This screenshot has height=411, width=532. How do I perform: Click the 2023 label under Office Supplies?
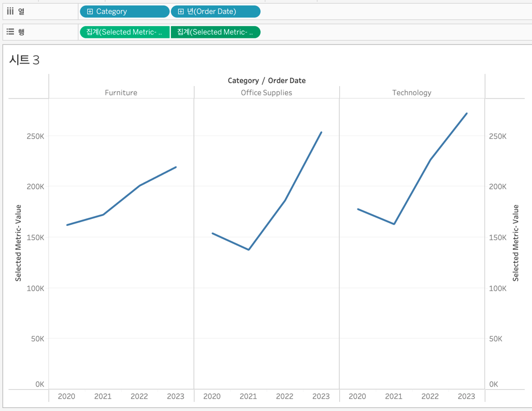click(x=321, y=396)
